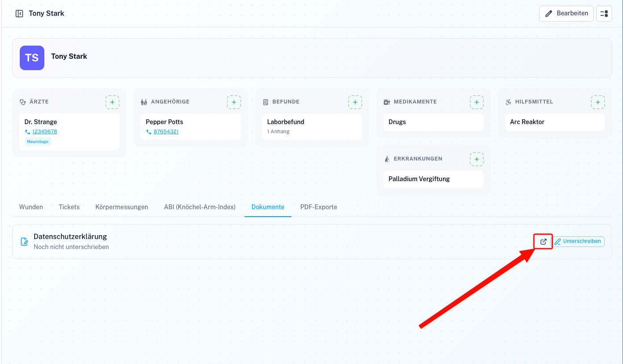
Task: Open Datenschutzerklärung in external view
Action: (544, 242)
